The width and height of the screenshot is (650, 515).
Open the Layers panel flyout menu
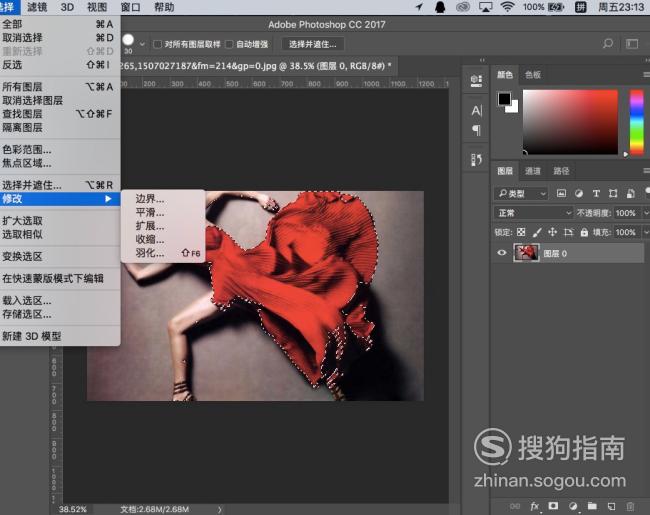(x=646, y=170)
